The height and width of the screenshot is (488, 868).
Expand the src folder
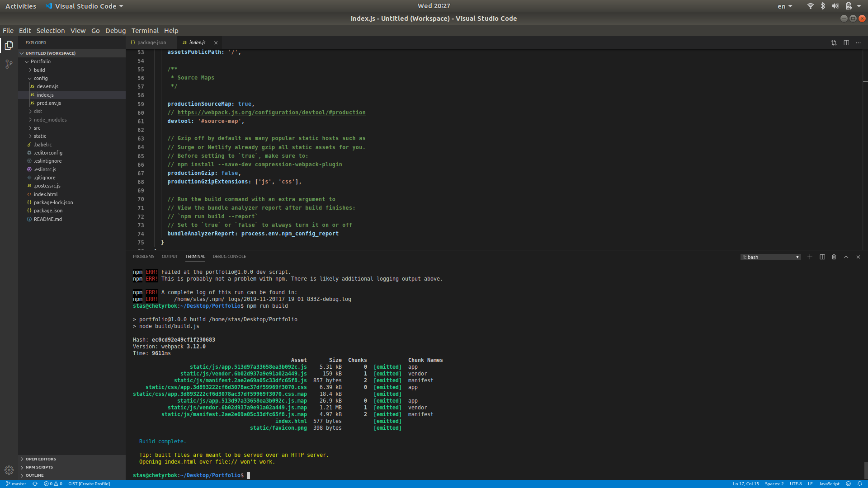[72, 128]
